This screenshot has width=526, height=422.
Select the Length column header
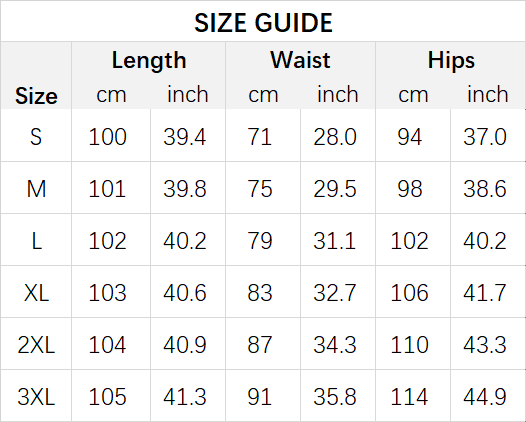(x=149, y=61)
